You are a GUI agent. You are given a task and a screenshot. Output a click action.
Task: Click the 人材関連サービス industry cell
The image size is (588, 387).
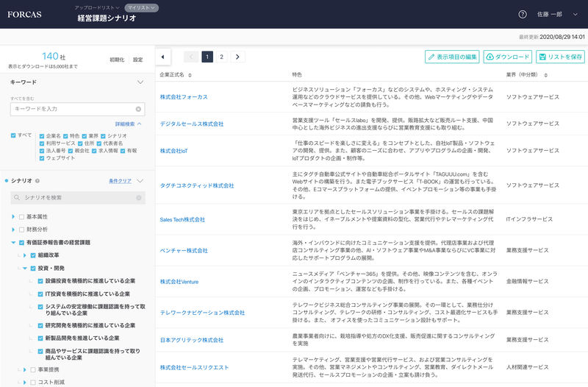527,367
